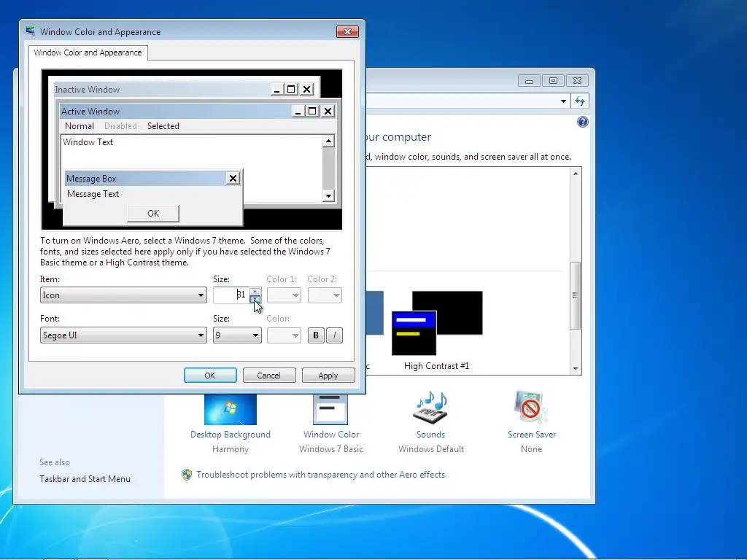The width and height of the screenshot is (747, 560).
Task: Click Active Window preview minimize icon
Action: pyautogui.click(x=298, y=111)
